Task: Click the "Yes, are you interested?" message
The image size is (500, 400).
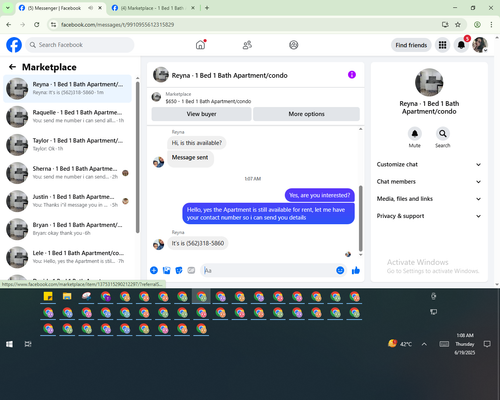Action: point(319,195)
